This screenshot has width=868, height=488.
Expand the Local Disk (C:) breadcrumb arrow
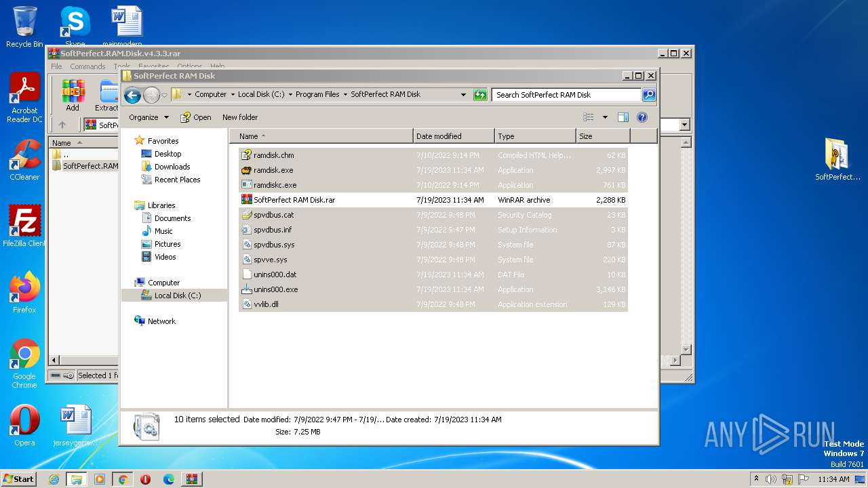[x=290, y=95]
